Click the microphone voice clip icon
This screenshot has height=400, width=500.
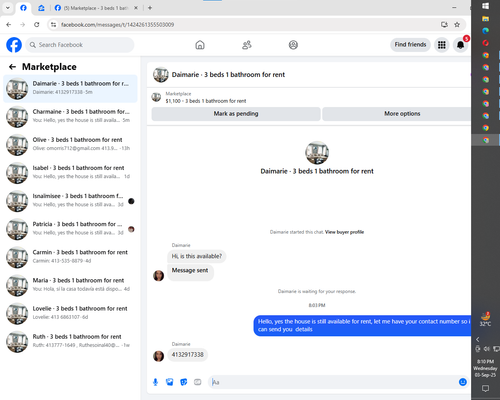[155, 382]
